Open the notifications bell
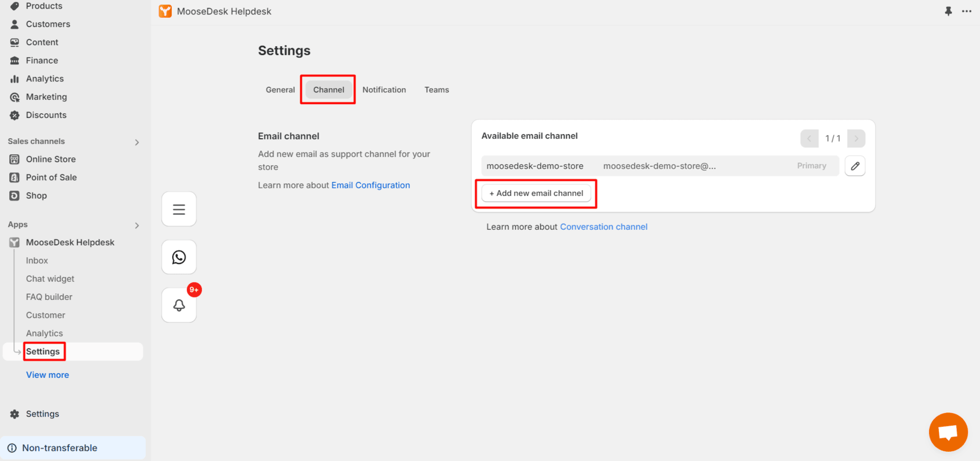The height and width of the screenshot is (461, 980). [179, 305]
